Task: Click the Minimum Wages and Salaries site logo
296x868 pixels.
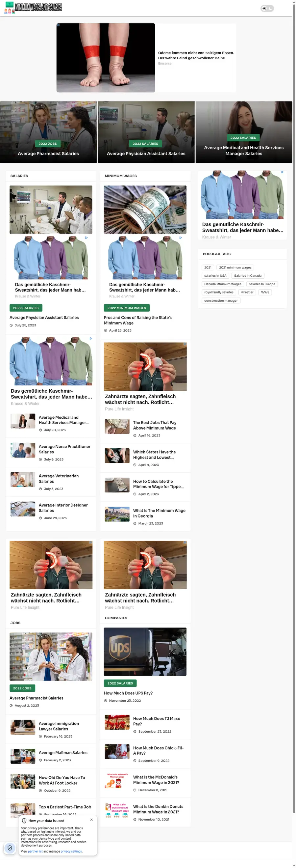Action: click(33, 8)
